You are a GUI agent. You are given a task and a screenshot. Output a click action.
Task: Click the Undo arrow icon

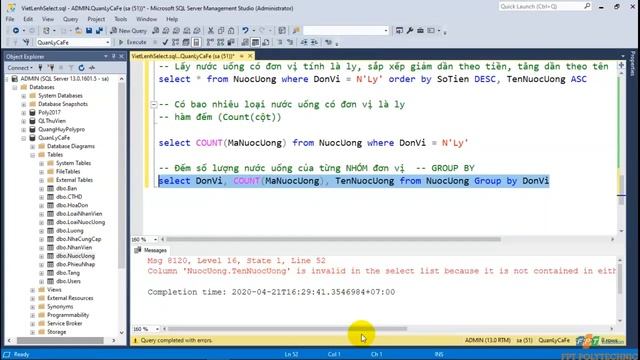coord(245,31)
